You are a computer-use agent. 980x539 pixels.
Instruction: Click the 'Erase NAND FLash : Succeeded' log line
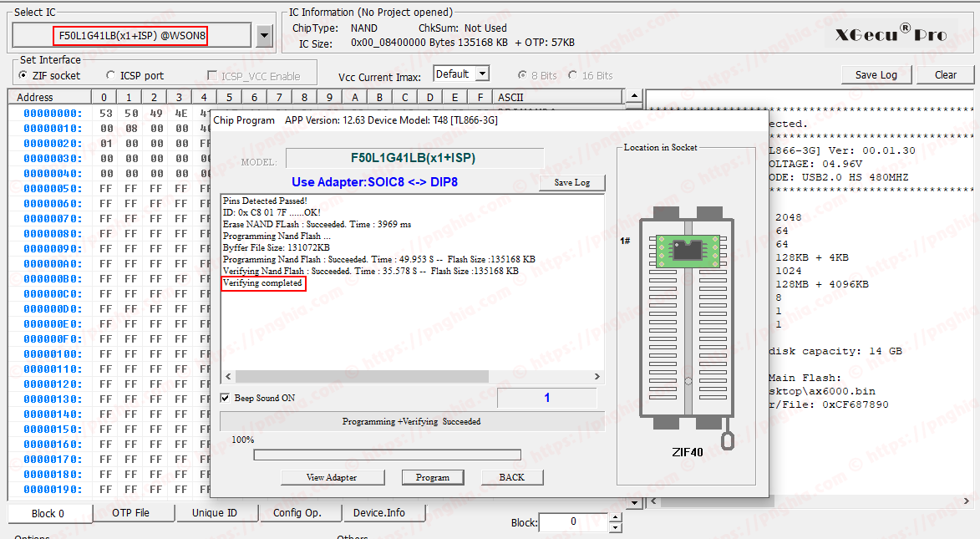click(x=317, y=224)
